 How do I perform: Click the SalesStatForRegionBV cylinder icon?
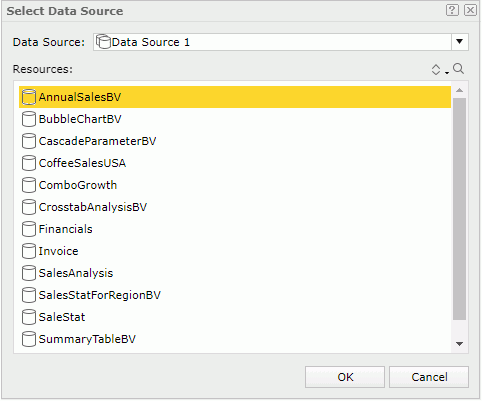(29, 295)
